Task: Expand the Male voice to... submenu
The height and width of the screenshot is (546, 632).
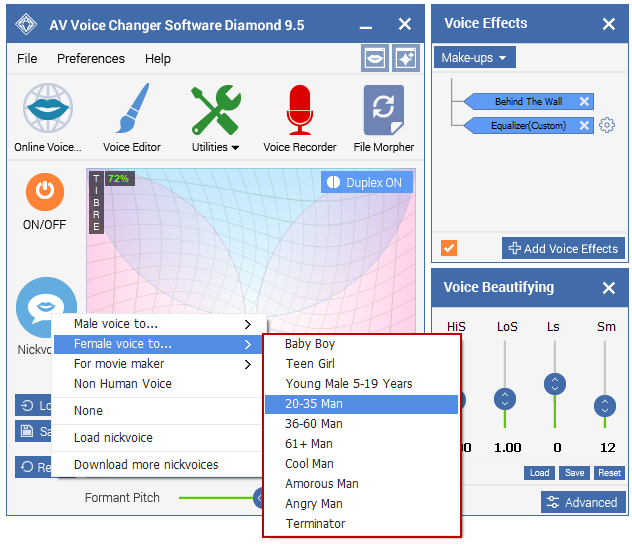Action: point(160,324)
